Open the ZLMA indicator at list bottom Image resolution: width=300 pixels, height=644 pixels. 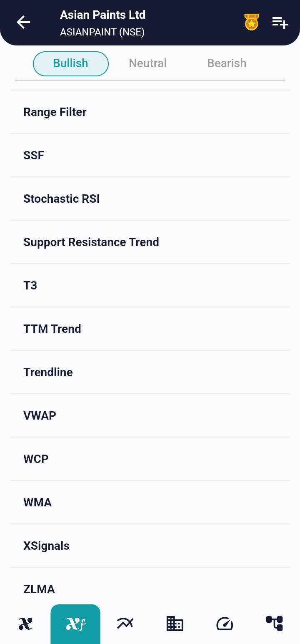[x=150, y=589]
